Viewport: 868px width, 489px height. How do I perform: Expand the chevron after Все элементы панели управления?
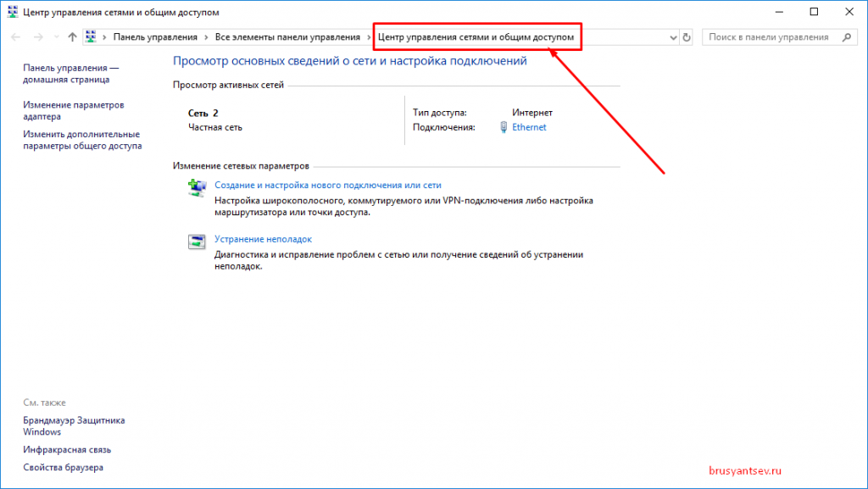(x=369, y=37)
